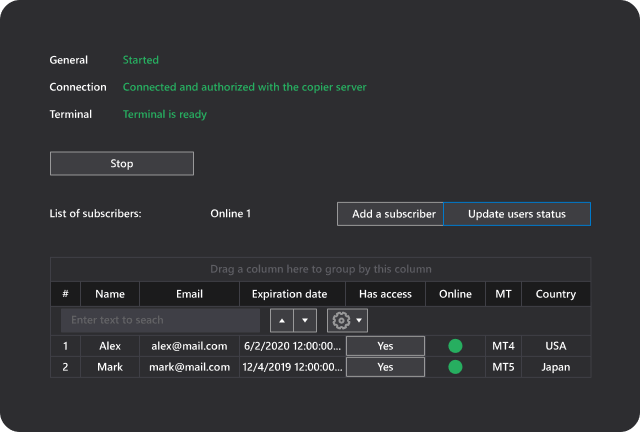Screen dimensions: 640x432
Task: Open the gear settings dropdown
Action: coord(347,321)
